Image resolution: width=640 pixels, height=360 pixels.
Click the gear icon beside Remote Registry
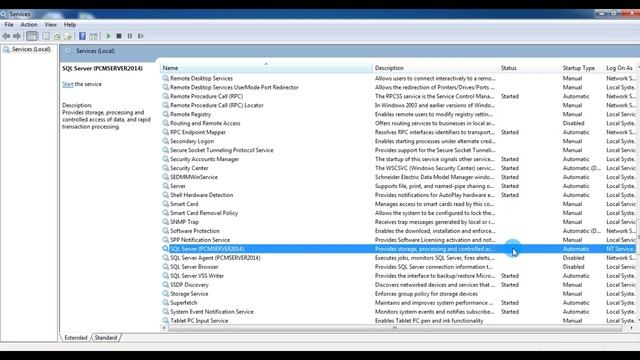pos(165,114)
